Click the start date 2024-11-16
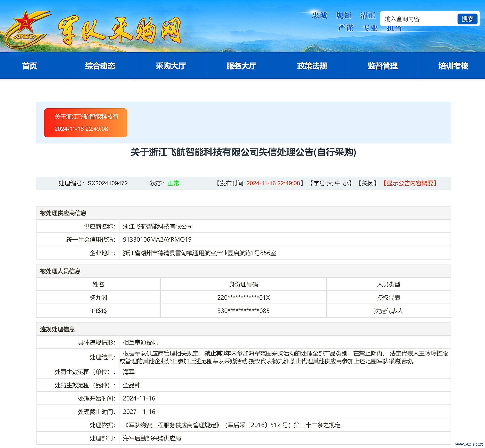 click(139, 399)
